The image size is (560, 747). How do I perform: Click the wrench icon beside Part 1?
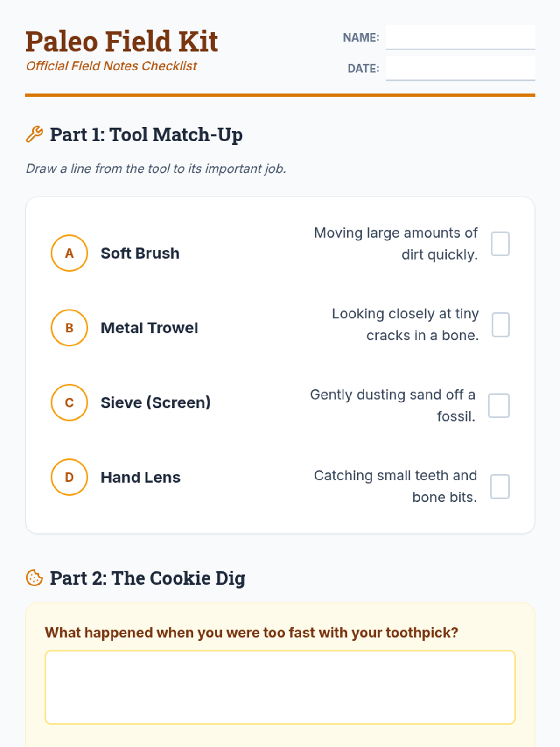click(x=35, y=134)
